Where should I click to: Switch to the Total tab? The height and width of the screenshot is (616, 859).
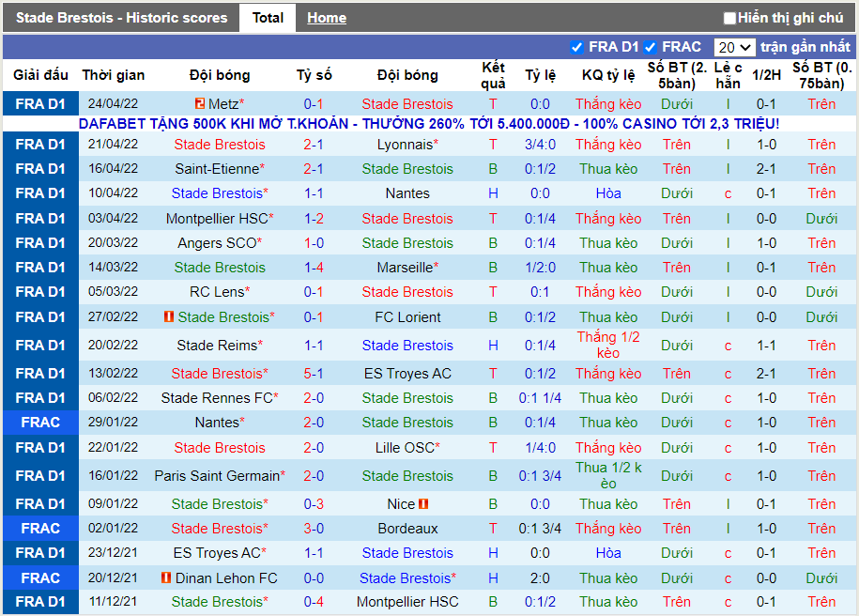click(268, 18)
